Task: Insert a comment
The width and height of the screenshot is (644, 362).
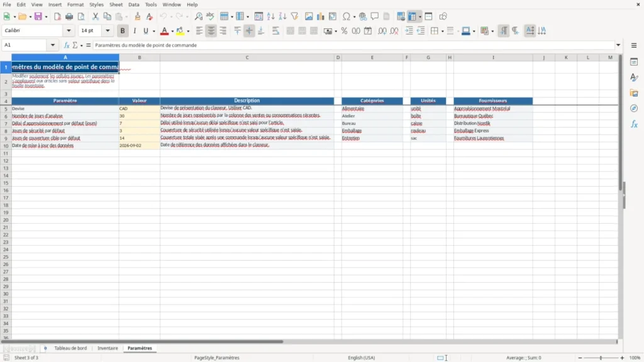Action: point(375,16)
